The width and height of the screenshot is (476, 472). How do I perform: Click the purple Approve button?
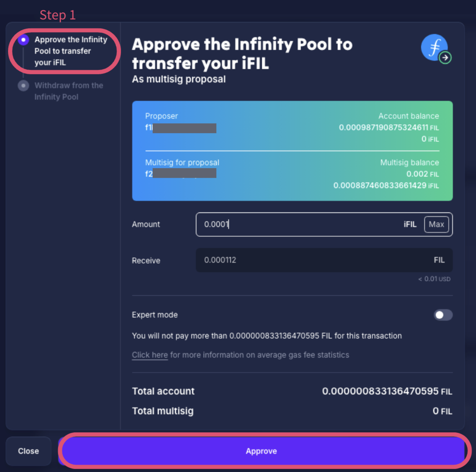261,451
